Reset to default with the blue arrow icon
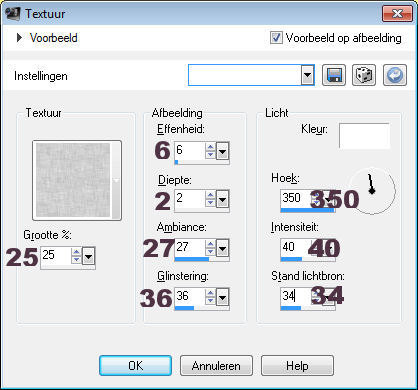Image resolution: width=418 pixels, height=390 pixels. [x=395, y=75]
